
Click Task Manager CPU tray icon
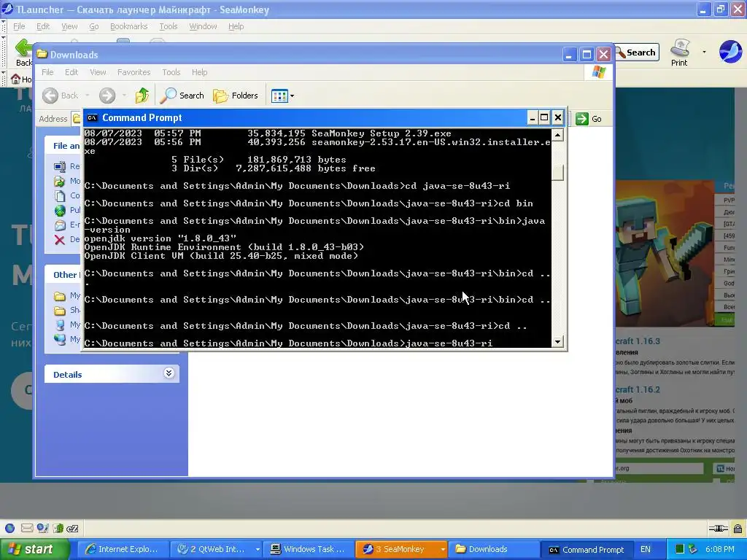[680, 549]
